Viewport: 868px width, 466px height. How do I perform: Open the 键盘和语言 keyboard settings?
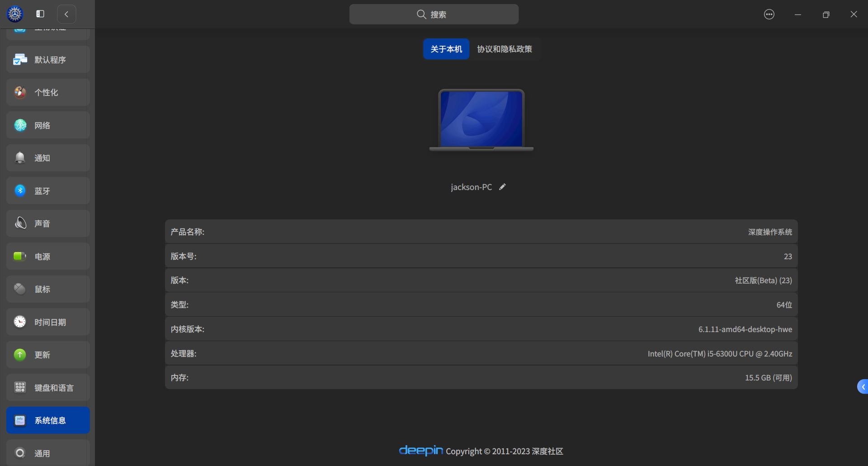(x=47, y=387)
